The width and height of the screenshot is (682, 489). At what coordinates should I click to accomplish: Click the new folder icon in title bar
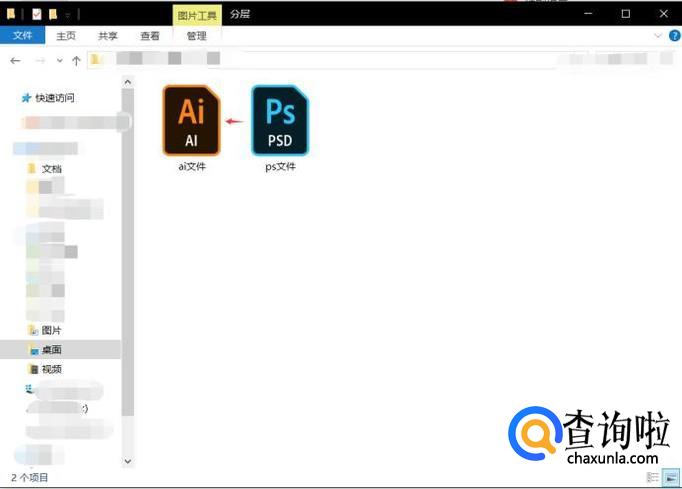click(x=53, y=15)
